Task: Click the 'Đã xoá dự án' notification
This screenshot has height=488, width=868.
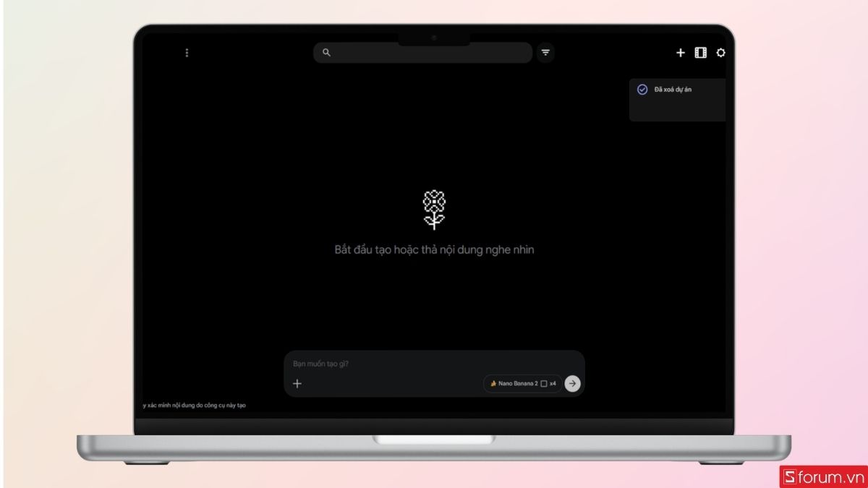Action: 678,100
